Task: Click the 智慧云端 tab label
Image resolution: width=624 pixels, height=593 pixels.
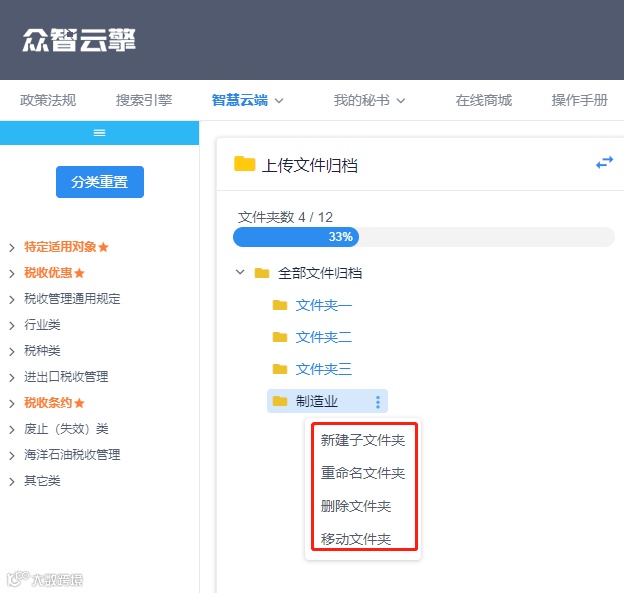Action: 240,100
